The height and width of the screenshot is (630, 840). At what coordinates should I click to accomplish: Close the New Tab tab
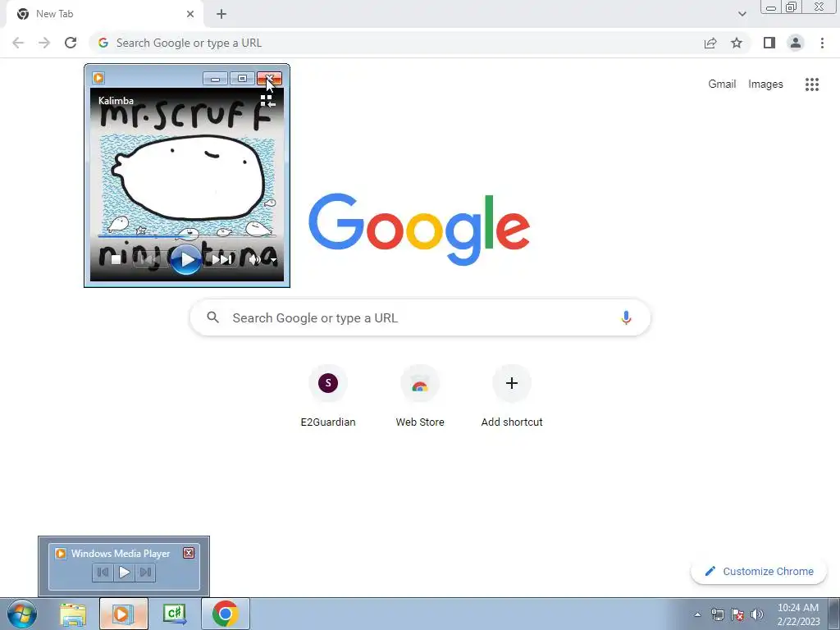coord(190,15)
